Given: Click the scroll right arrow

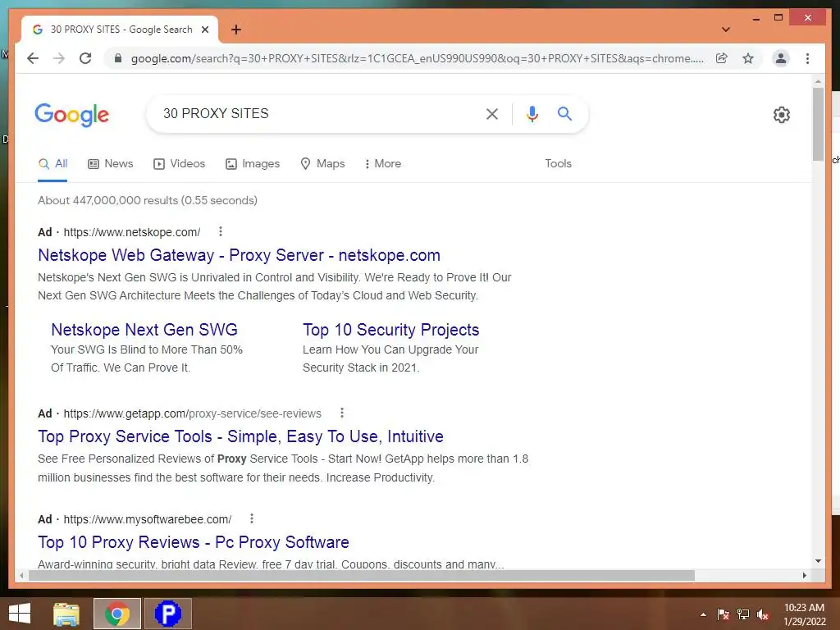Looking at the screenshot, I should pos(804,575).
